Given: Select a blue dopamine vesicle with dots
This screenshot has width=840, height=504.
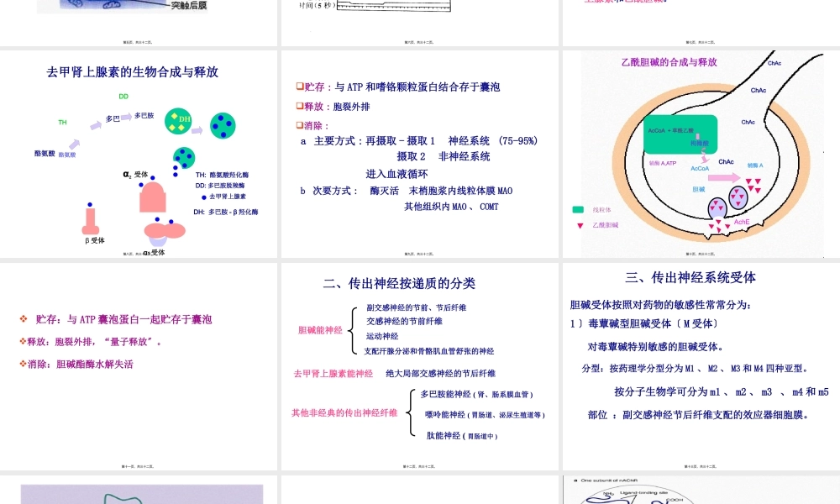Looking at the screenshot, I should coord(223,126).
